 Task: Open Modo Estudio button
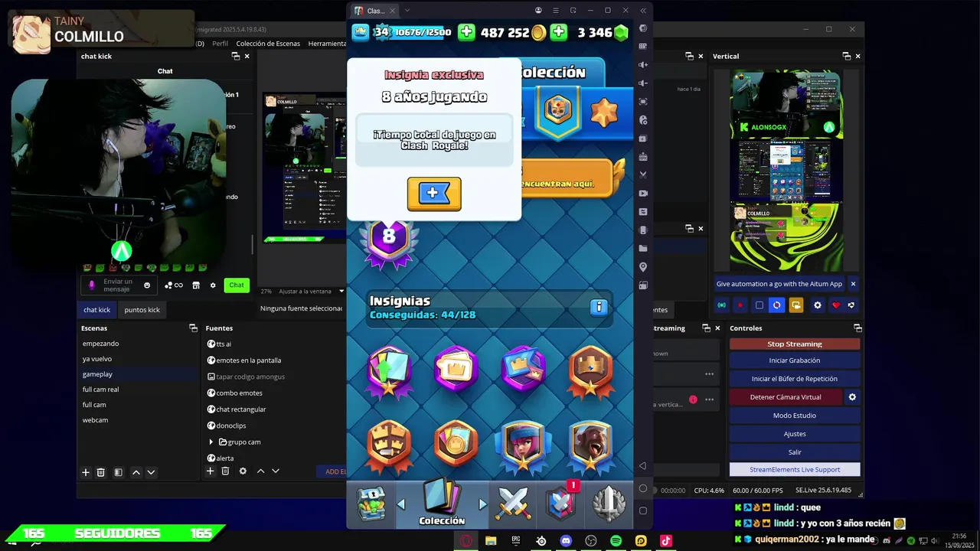pos(795,416)
